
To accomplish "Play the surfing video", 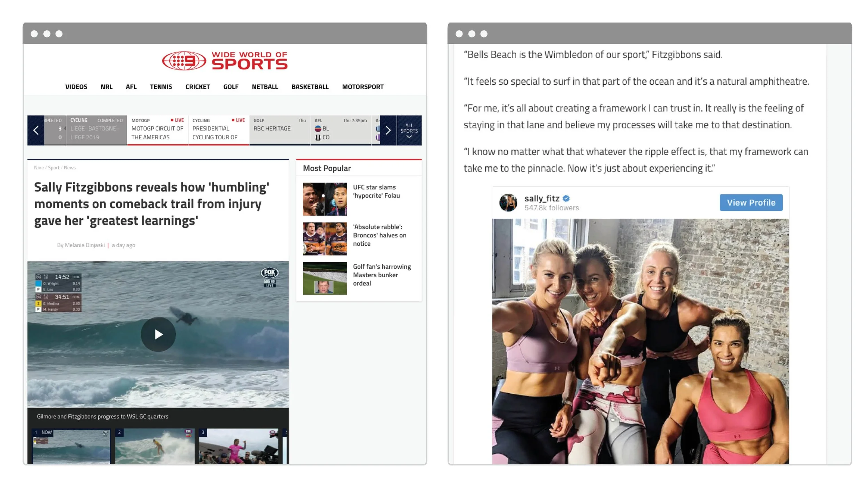I will coord(158,334).
